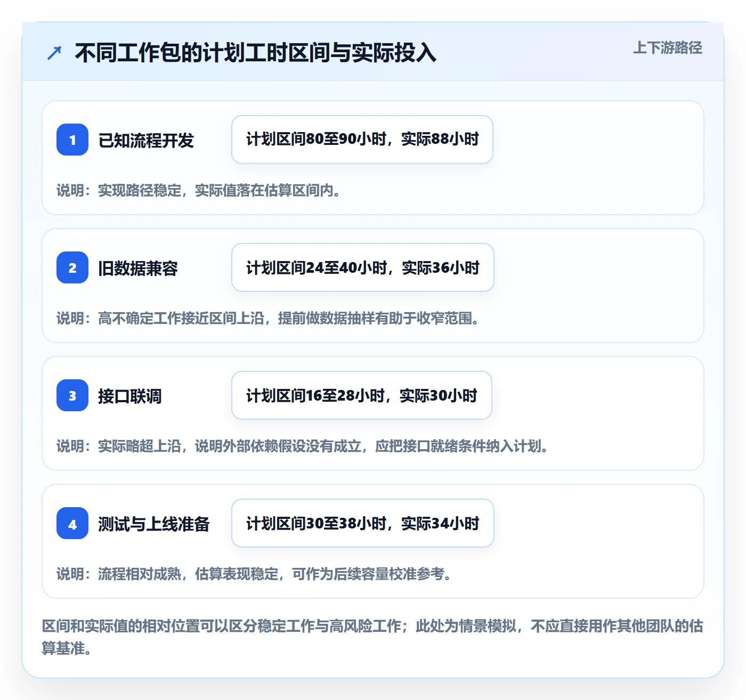Screen dimensions: 746x700
Task: Click the 上下游路径 label in header
Action: (668, 48)
